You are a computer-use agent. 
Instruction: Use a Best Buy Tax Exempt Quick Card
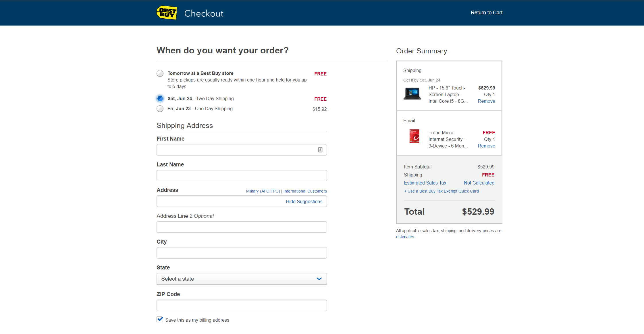(x=441, y=191)
